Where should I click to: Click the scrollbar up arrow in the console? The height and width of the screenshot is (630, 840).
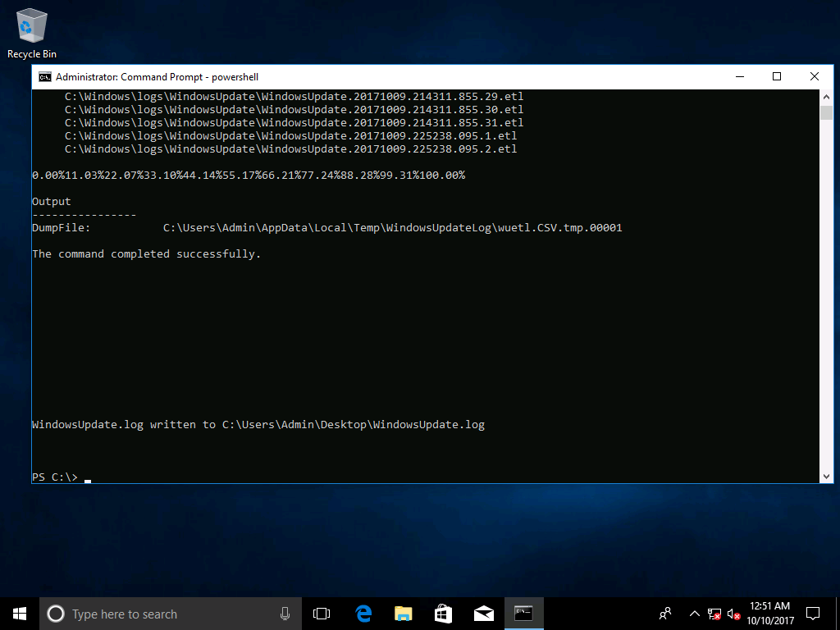pyautogui.click(x=828, y=95)
